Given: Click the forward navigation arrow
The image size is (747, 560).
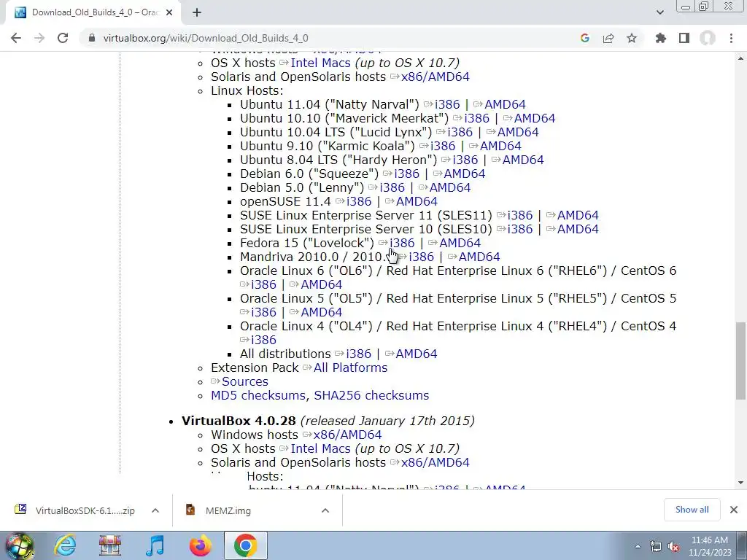Looking at the screenshot, I should [39, 38].
